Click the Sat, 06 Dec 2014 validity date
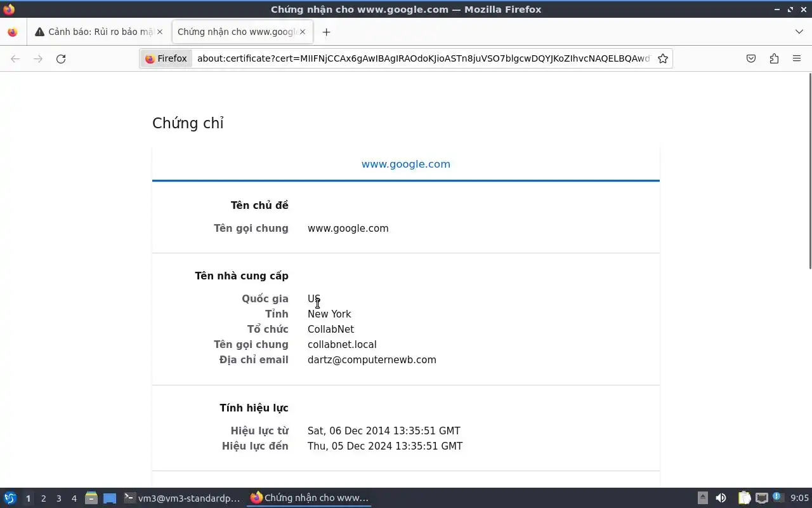 (384, 431)
